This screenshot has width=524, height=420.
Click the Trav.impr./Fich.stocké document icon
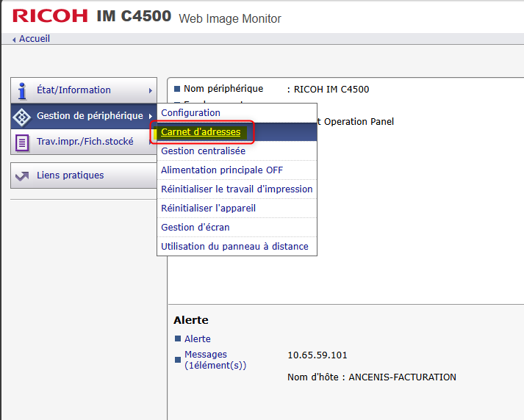(x=22, y=143)
